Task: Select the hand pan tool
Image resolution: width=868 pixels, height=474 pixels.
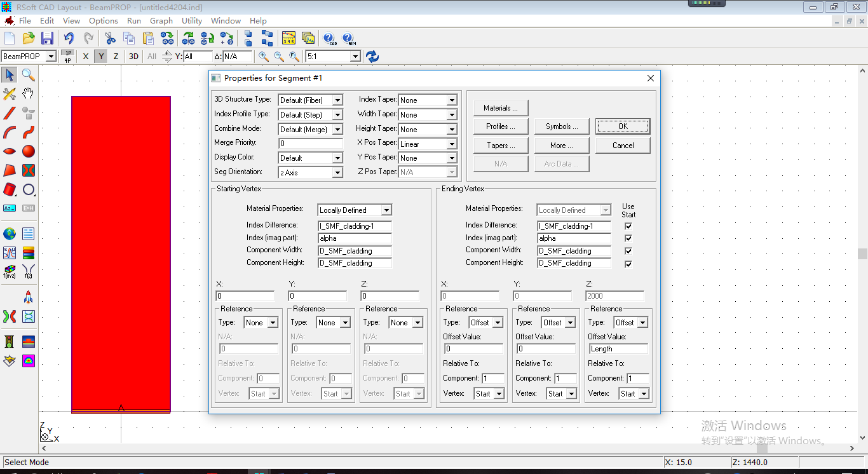Action: pos(28,94)
